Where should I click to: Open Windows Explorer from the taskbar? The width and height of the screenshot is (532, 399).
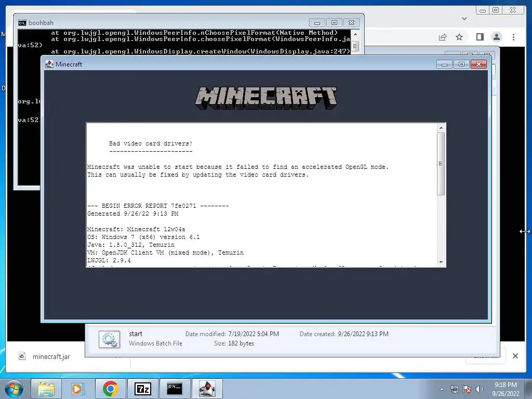(46, 389)
